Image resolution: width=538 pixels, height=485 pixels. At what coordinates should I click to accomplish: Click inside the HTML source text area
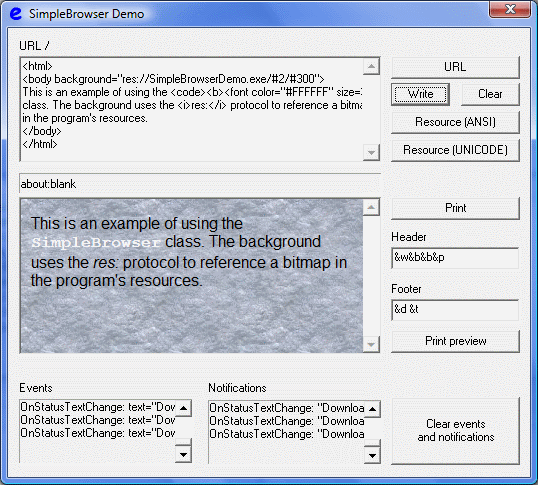(192, 109)
